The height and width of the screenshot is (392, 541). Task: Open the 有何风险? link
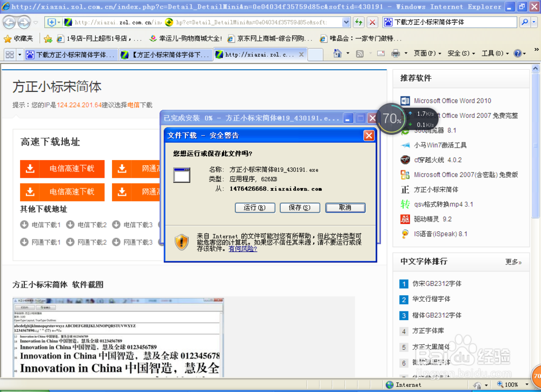[x=242, y=249]
